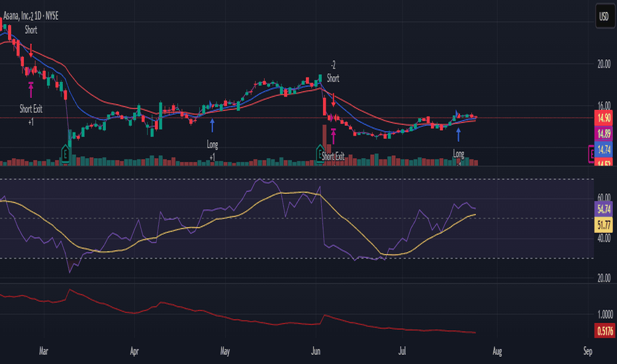
Task: Click the 'Short Exit' label in late February
Action: pyautogui.click(x=31, y=109)
